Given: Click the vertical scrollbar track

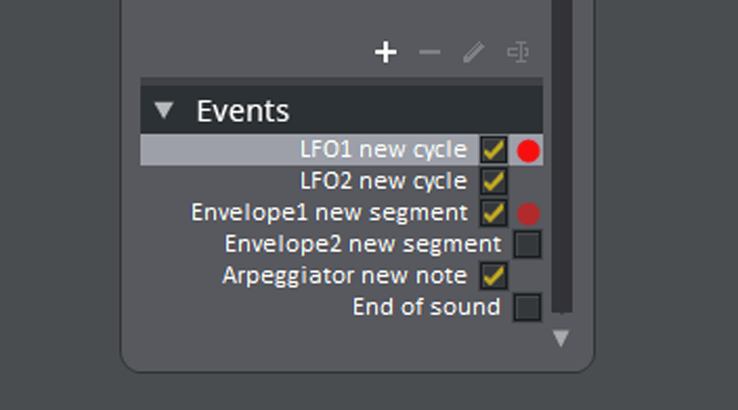Looking at the screenshot, I should [x=562, y=155].
